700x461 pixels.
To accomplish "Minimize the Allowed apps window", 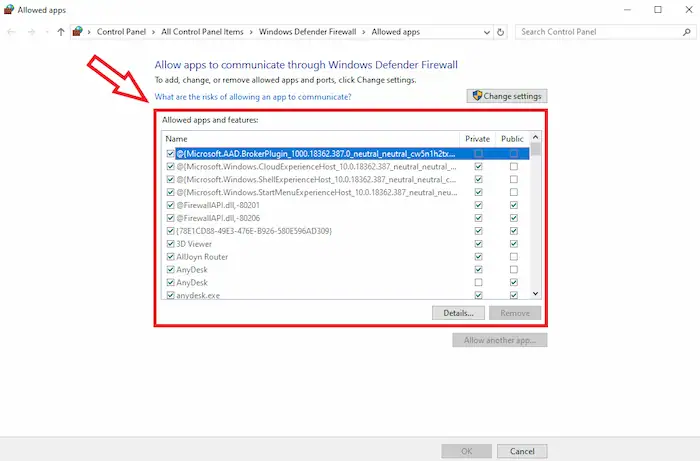I will pyautogui.click(x=627, y=10).
